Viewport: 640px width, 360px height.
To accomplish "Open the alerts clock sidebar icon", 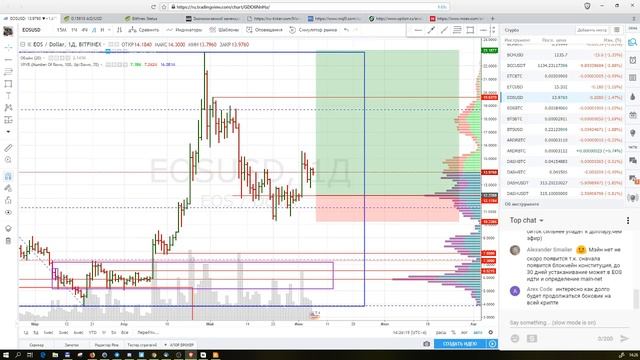I will click(632, 60).
